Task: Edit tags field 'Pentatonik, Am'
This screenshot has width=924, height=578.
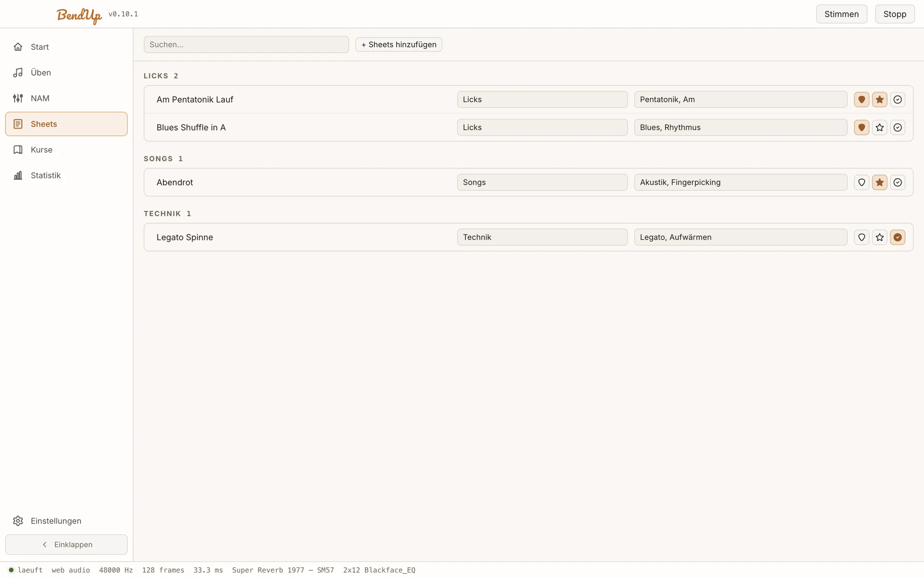Action: pyautogui.click(x=741, y=99)
